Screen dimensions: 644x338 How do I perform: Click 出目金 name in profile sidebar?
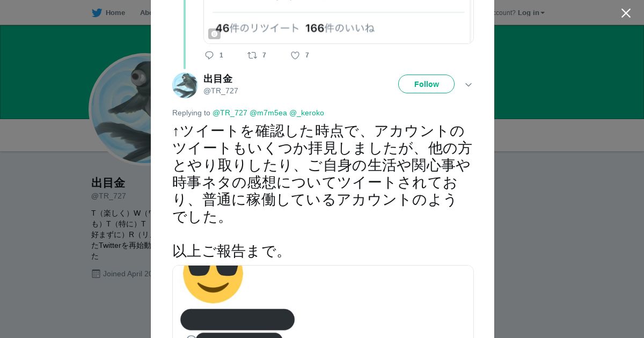click(x=108, y=183)
